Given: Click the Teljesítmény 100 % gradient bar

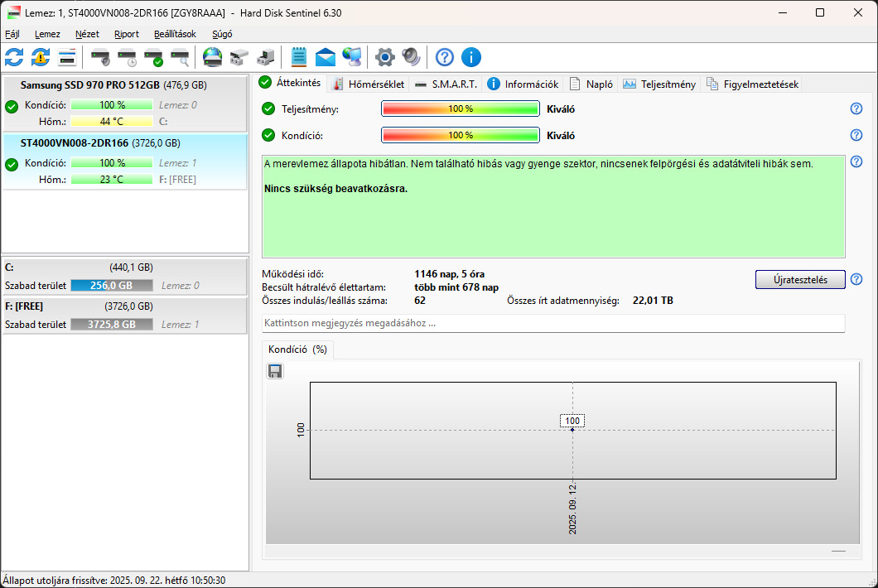Looking at the screenshot, I should tap(461, 108).
